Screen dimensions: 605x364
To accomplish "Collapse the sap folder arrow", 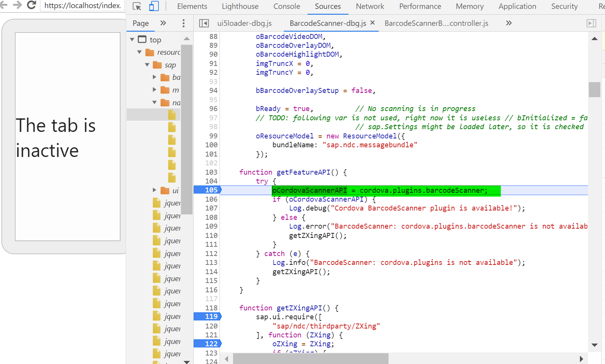I will pyautogui.click(x=147, y=65).
